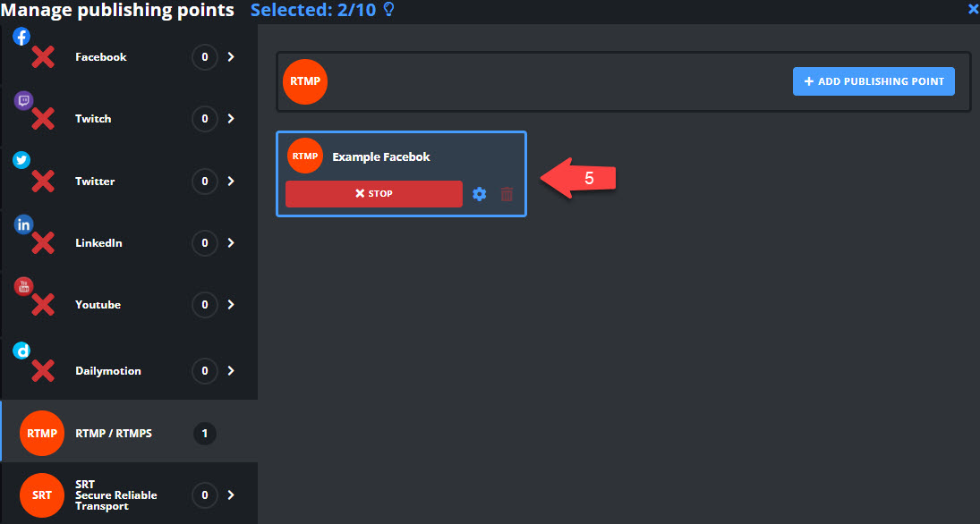980x524 pixels.
Task: Select the RTMP / RTMPS category
Action: click(x=113, y=434)
